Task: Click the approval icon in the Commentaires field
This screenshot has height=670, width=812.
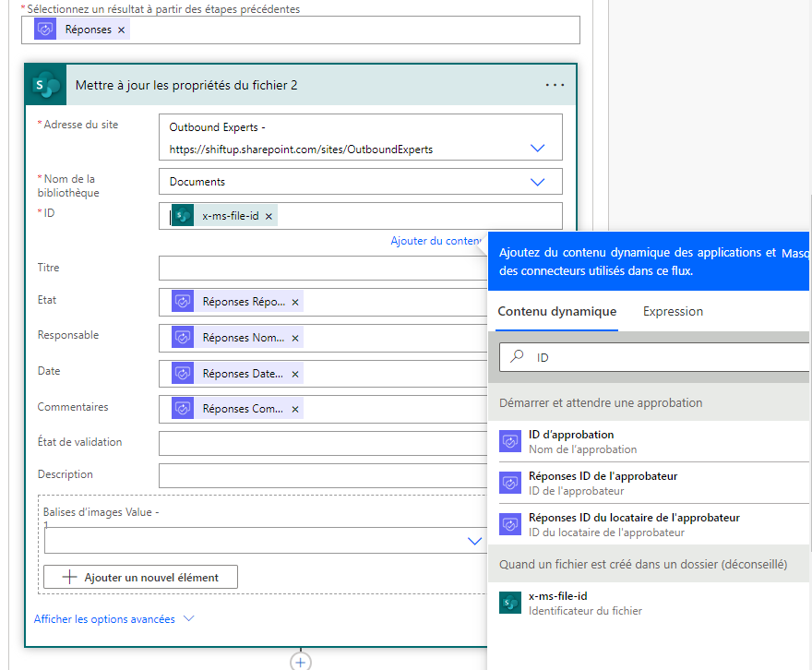Action: (183, 408)
